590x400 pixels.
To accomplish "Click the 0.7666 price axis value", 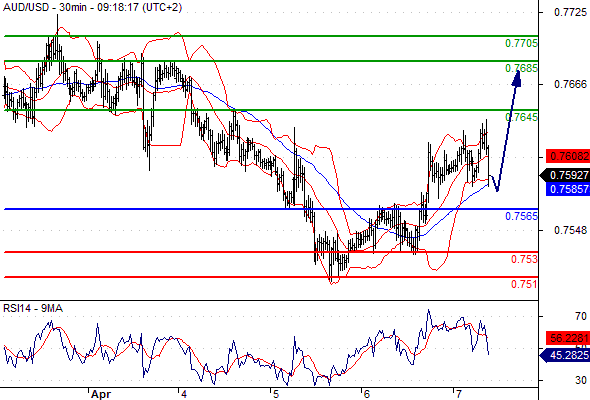I will tap(570, 84).
